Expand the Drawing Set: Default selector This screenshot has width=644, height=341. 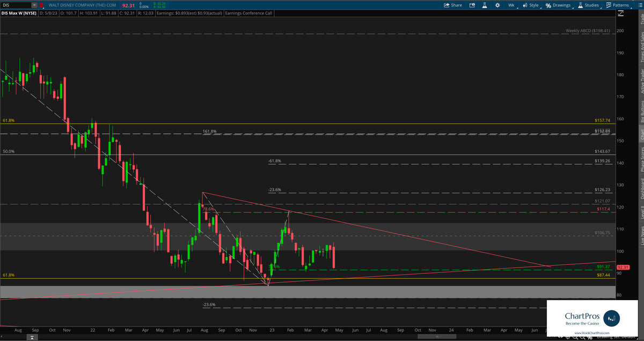[x=617, y=337]
